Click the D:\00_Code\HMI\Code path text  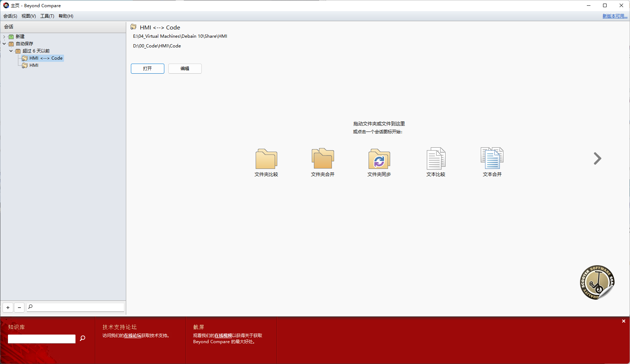(157, 46)
